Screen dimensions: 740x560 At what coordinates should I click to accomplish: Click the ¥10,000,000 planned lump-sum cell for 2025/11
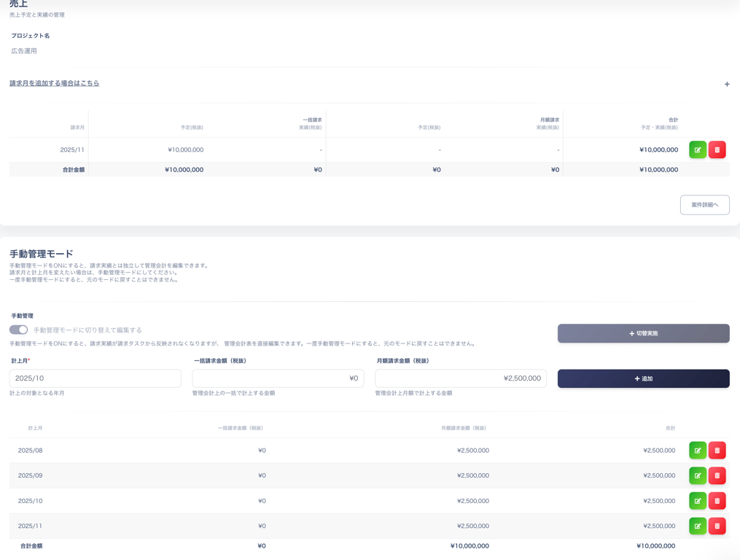(185, 149)
